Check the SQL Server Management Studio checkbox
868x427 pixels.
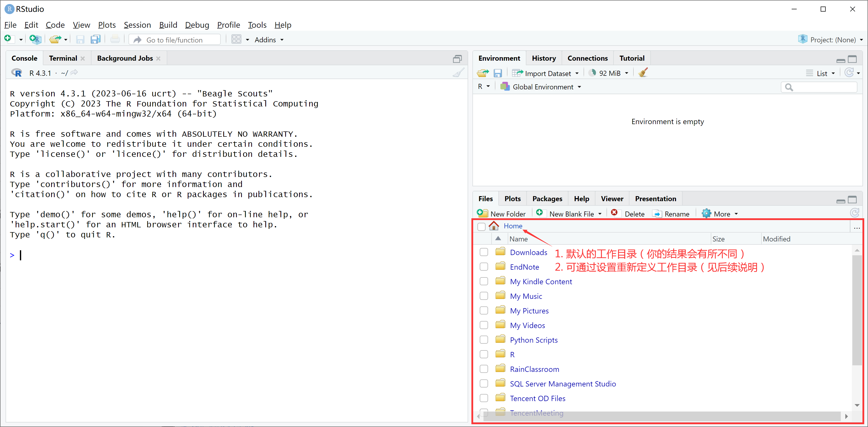484,383
